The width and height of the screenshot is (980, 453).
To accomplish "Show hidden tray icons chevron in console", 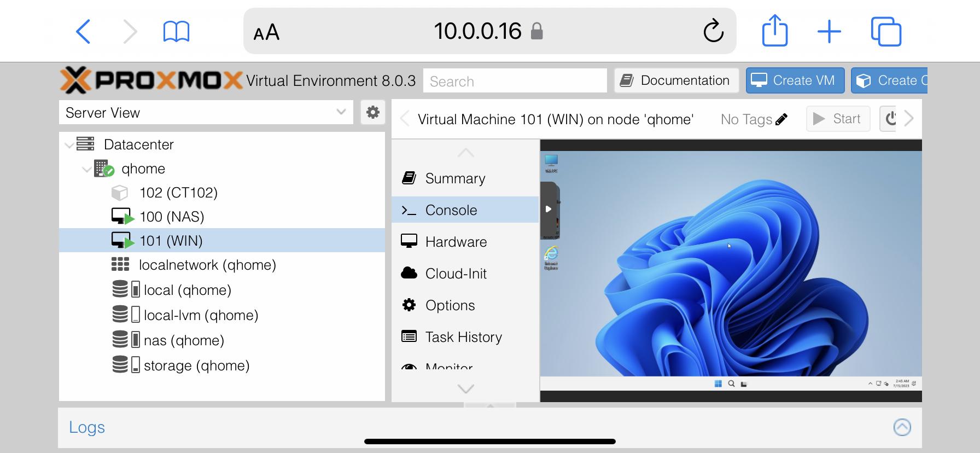I will point(870,384).
